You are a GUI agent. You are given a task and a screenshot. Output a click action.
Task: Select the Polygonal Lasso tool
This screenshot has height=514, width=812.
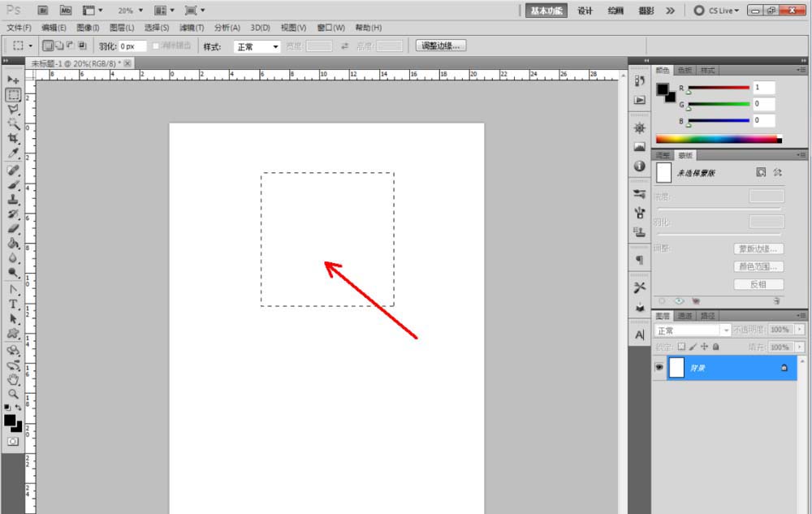pyautogui.click(x=13, y=110)
